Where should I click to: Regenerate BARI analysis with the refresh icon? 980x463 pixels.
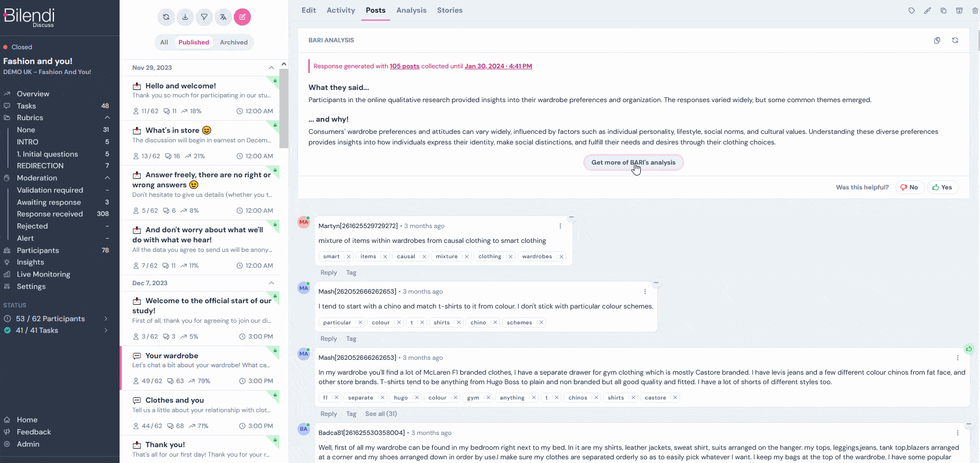[x=955, y=40]
